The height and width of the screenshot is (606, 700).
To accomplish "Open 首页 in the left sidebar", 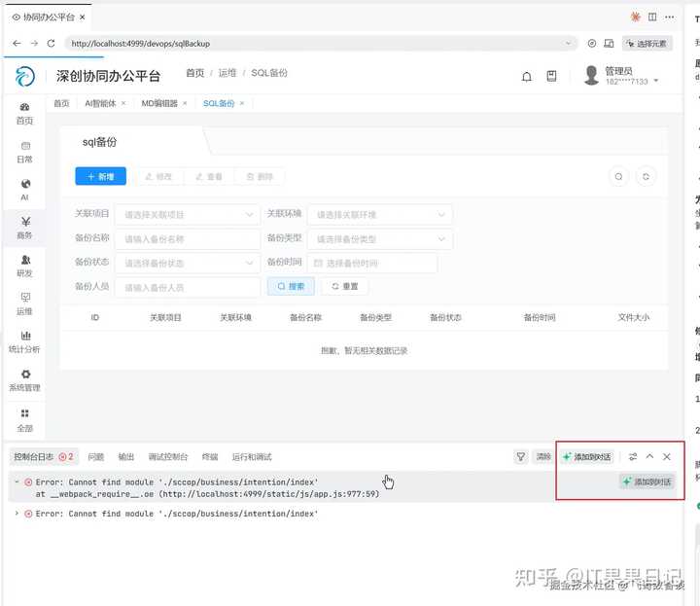I will pyautogui.click(x=24, y=114).
